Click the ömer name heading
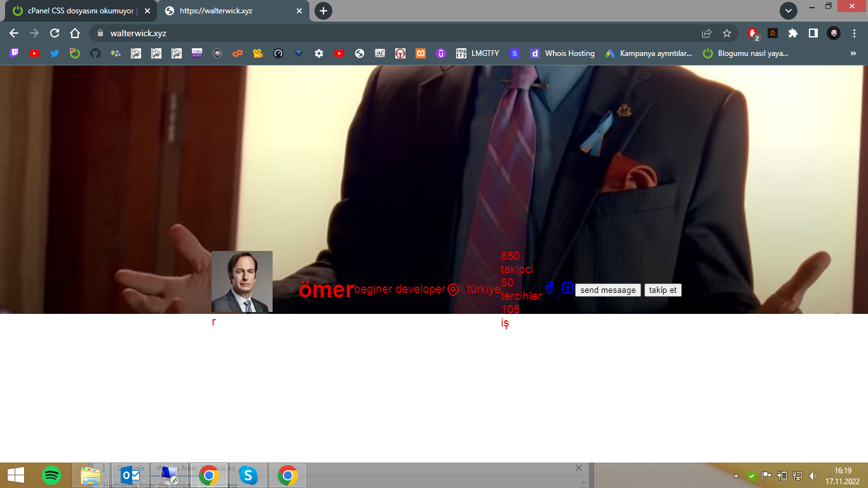This screenshot has width=868, height=488. pos(326,290)
